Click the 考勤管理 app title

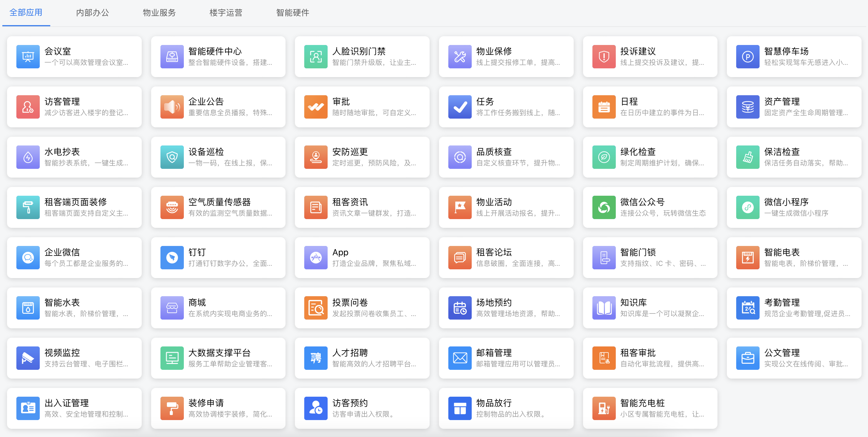click(x=781, y=302)
